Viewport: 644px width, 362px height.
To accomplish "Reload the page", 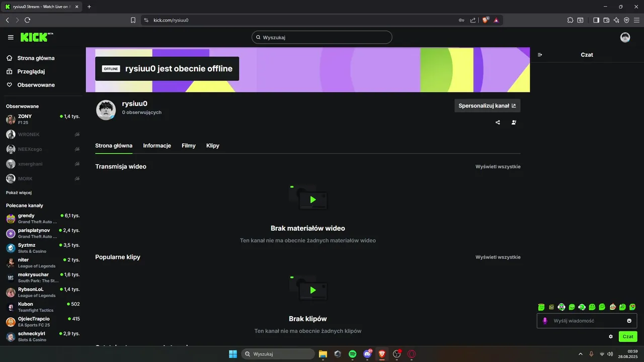I will (27, 20).
